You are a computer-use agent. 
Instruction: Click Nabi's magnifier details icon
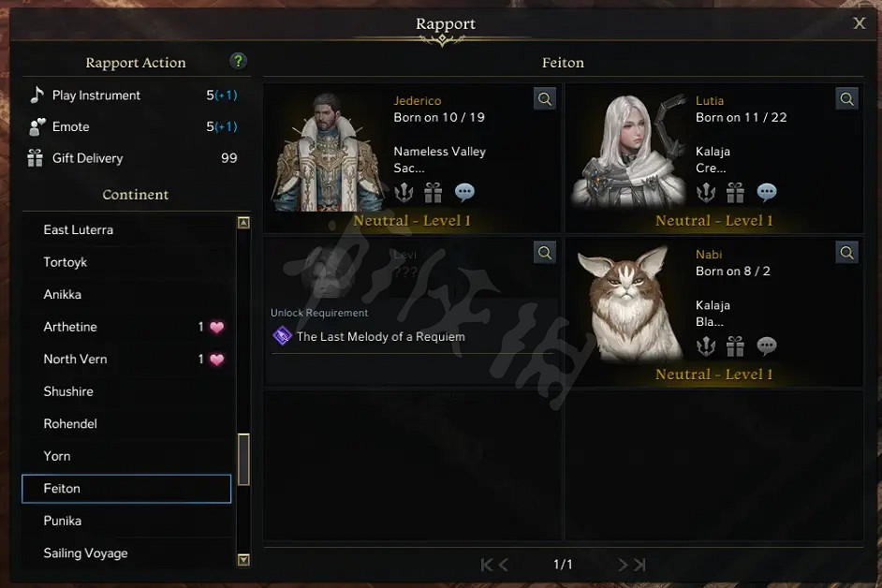[x=846, y=253]
